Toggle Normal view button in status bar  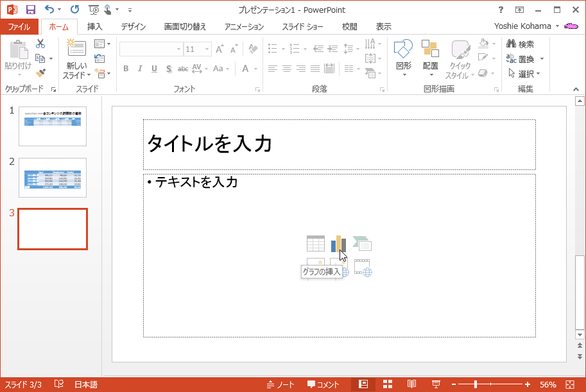(x=363, y=384)
